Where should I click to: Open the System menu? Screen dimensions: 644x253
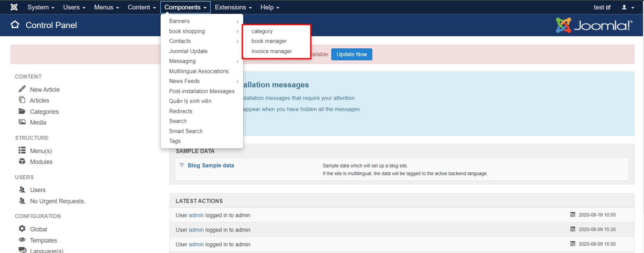click(41, 7)
